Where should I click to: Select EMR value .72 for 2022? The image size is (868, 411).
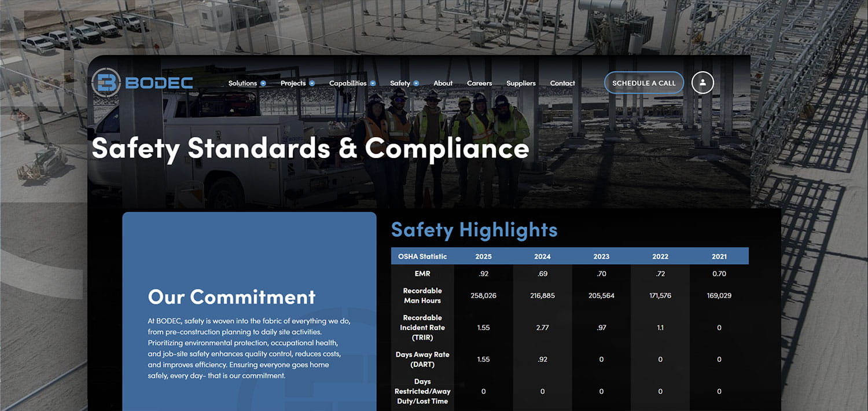tap(660, 274)
